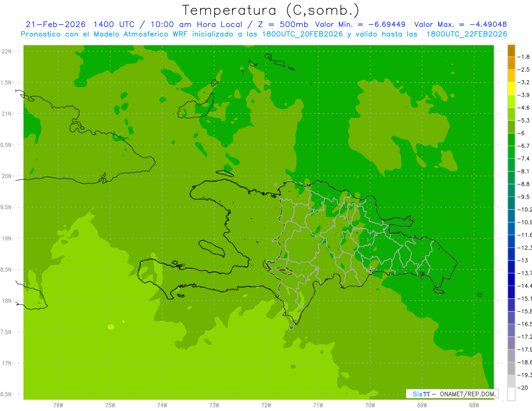532x411 pixels.
Task: Click the "69W" longitude axis label
Action: (422, 405)
